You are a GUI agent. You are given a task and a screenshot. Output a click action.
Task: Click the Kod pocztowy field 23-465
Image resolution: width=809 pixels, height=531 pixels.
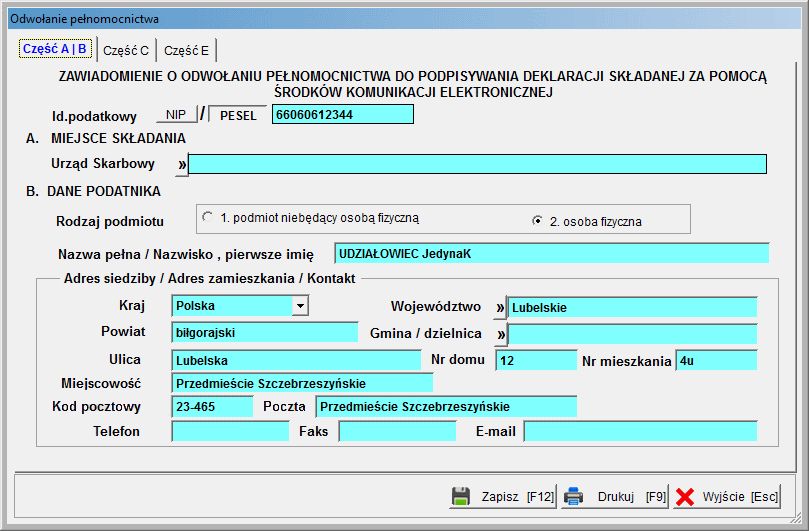point(213,406)
